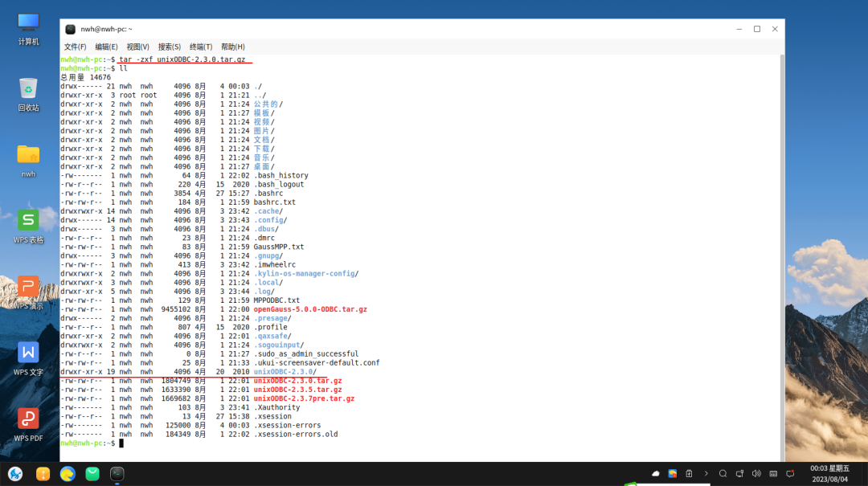Click the unixODBC-2.3.0.tar.gz filename

pos(298,381)
